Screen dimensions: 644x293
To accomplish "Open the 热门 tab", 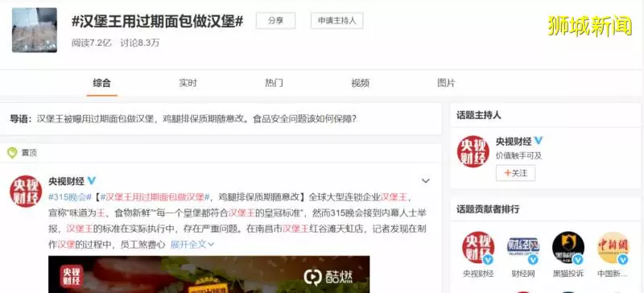I will point(274,83).
